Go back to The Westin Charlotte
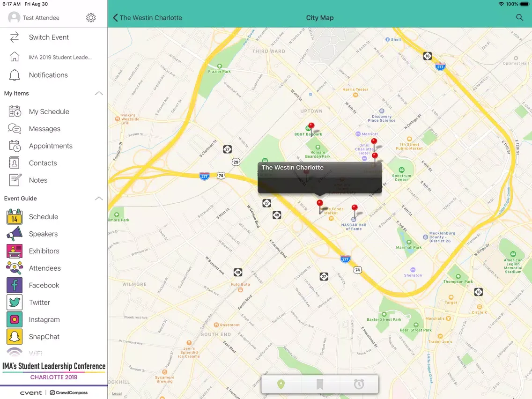 click(148, 18)
